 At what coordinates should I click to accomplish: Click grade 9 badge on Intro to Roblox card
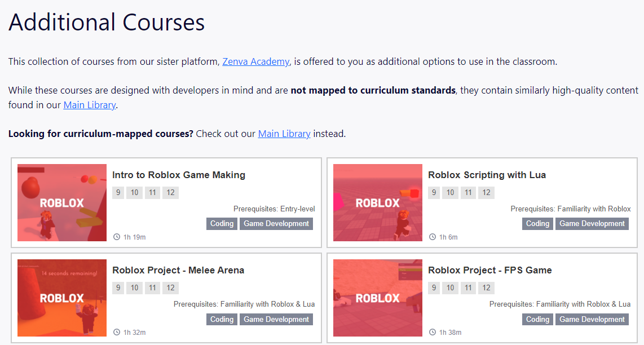coord(118,193)
